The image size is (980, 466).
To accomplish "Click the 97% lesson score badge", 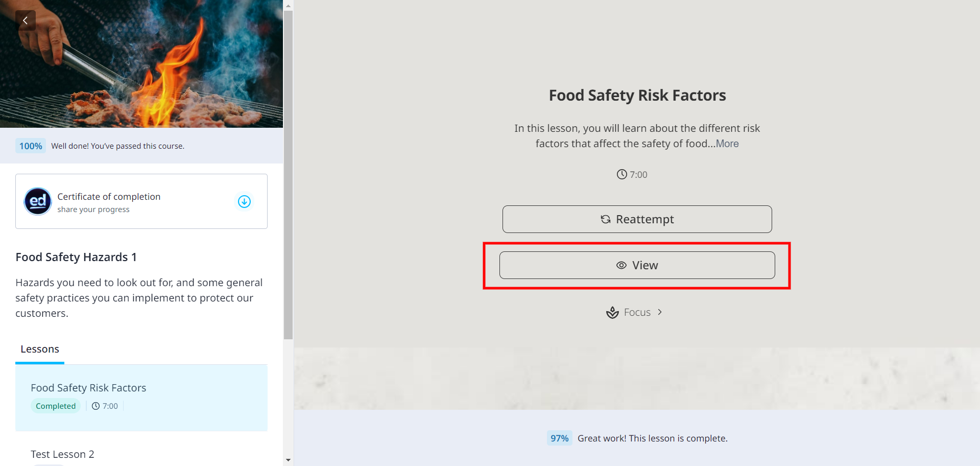I will point(559,438).
